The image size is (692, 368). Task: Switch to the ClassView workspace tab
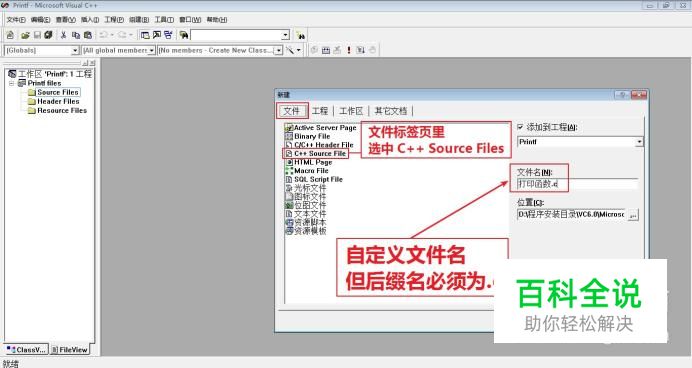coord(26,349)
